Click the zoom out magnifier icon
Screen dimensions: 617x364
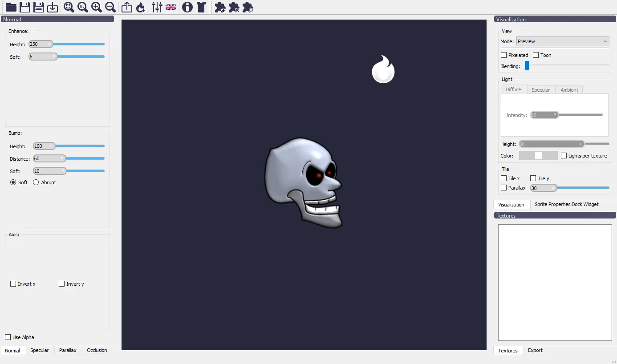click(110, 7)
